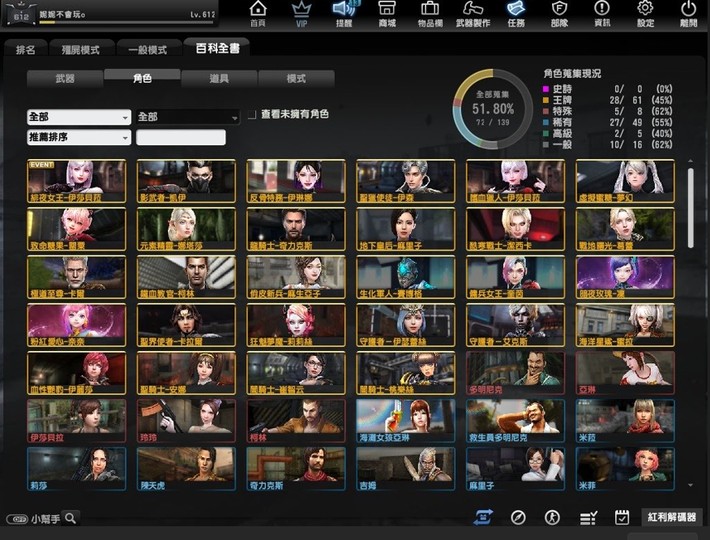Image resolution: width=710 pixels, height=540 pixels.
Task: Select the 武器 sub-tab
Action: 65,78
